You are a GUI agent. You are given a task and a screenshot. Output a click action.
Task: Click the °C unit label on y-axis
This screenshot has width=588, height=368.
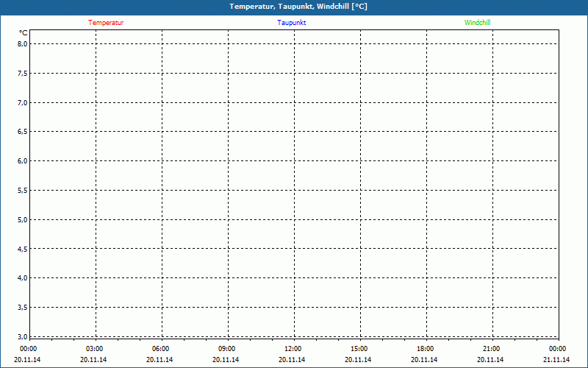pos(24,33)
